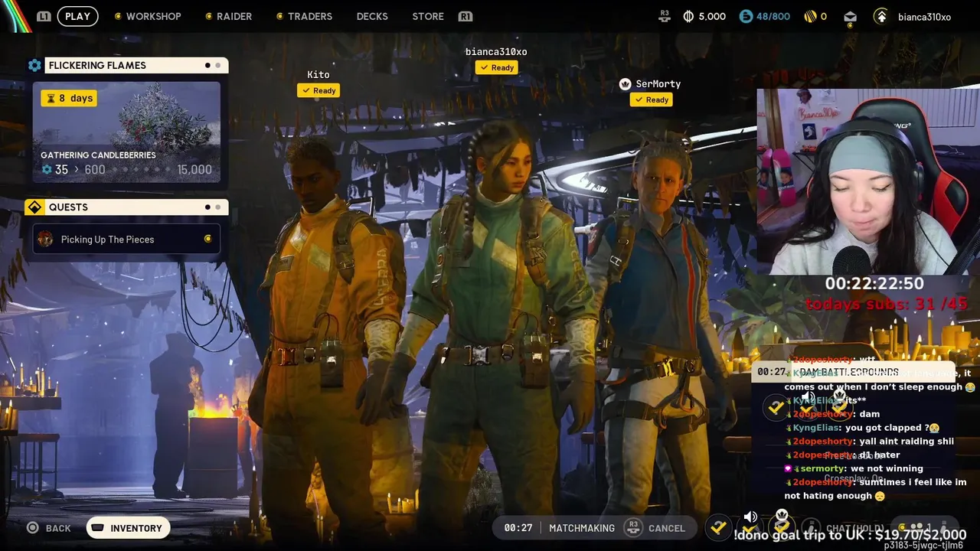This screenshot has width=980, height=551.
Task: Click the yellow striped currency icon
Action: click(810, 16)
